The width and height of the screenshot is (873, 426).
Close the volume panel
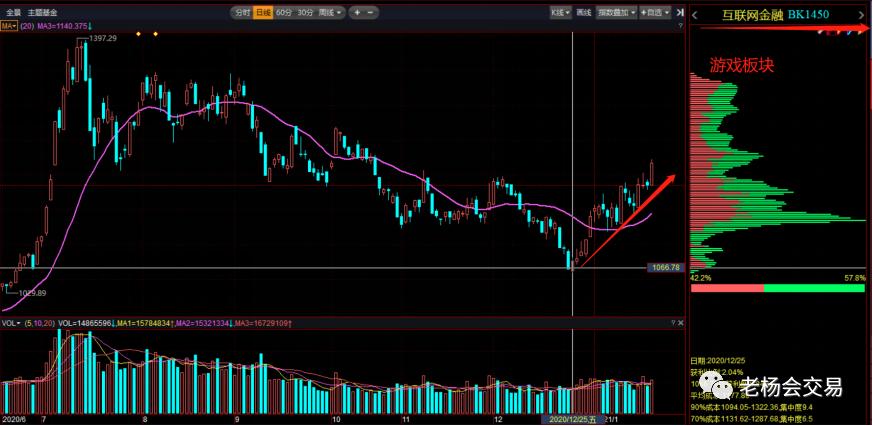tap(680, 323)
